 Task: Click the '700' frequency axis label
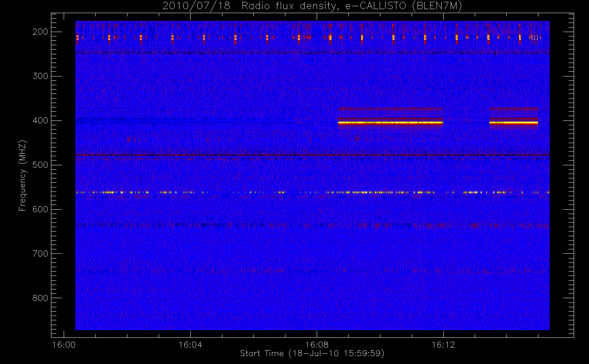(x=40, y=254)
